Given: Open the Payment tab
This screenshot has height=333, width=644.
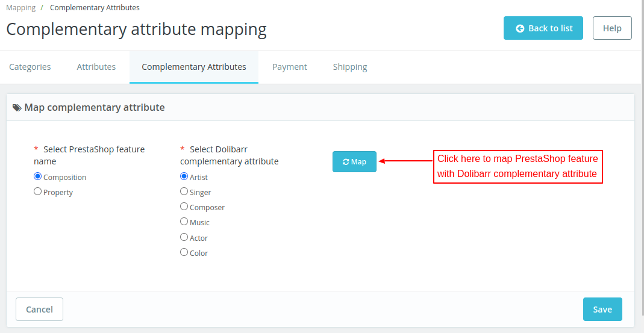Looking at the screenshot, I should coord(290,66).
